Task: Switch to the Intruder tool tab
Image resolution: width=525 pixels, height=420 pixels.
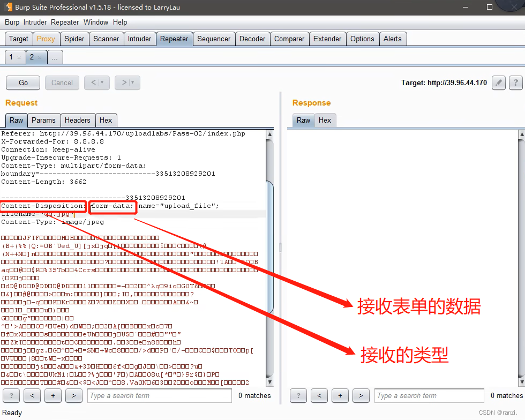Action: (140, 39)
